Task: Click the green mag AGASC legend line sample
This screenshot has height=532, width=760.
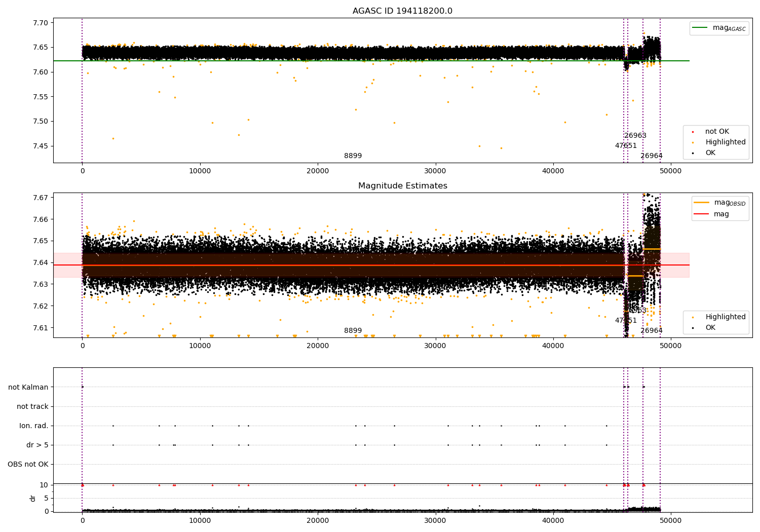Action: pyautogui.click(x=700, y=28)
